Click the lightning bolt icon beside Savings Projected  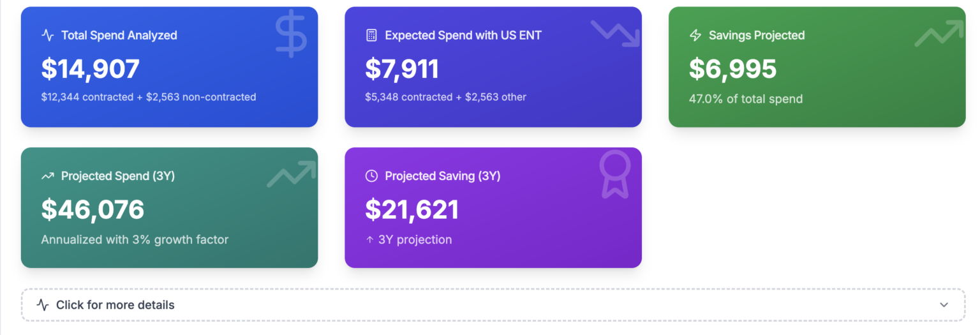click(x=695, y=35)
